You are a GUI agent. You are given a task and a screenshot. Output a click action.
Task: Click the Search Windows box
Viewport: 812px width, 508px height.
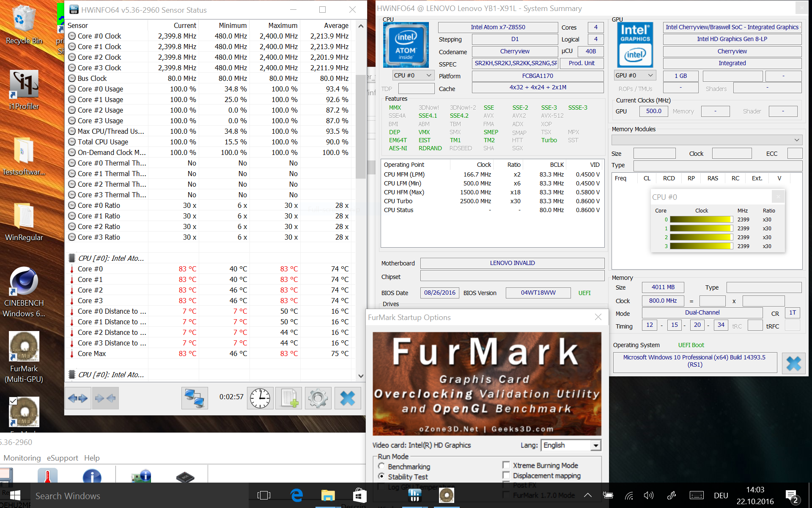coord(139,496)
